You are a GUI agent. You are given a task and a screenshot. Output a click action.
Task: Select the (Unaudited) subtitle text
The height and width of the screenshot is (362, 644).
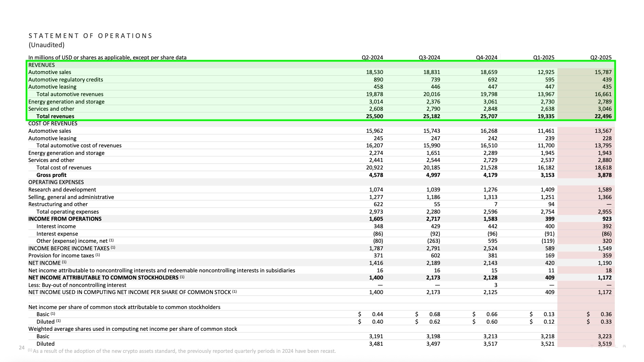(47, 44)
